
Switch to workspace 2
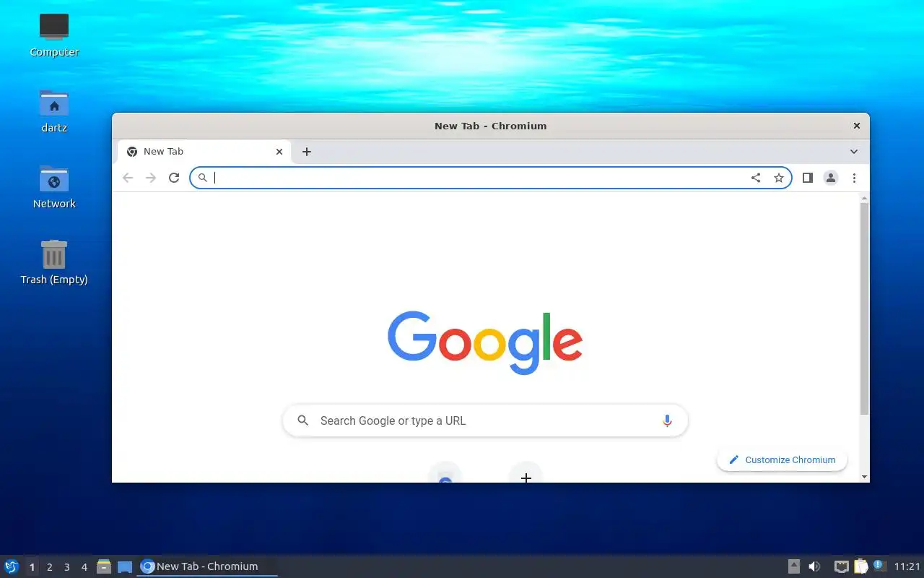pos(50,567)
